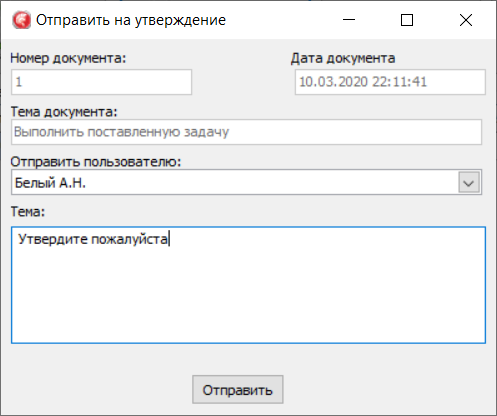Click the date value 10.03.2020 22:11:41
The image size is (497, 416).
pyautogui.click(x=363, y=82)
